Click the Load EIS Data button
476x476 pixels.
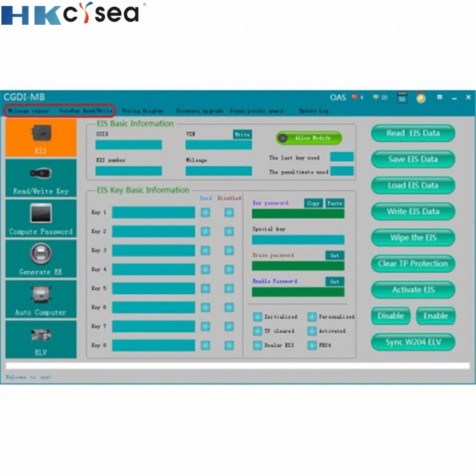[x=413, y=186]
